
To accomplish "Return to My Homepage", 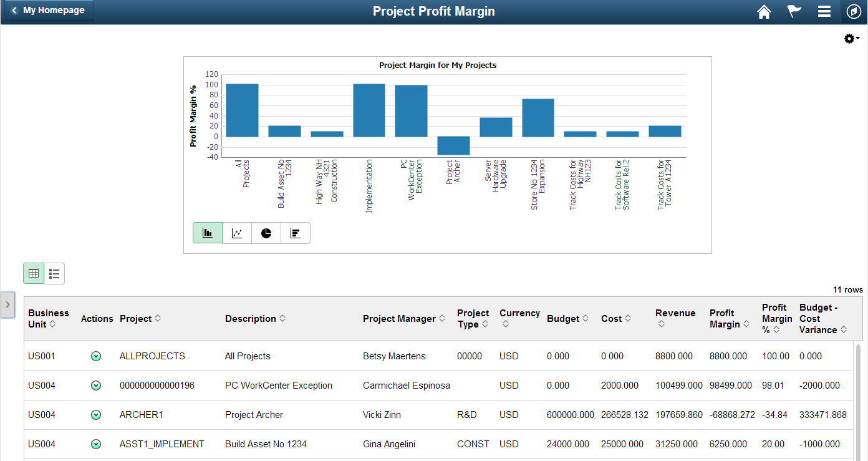I will (x=48, y=10).
